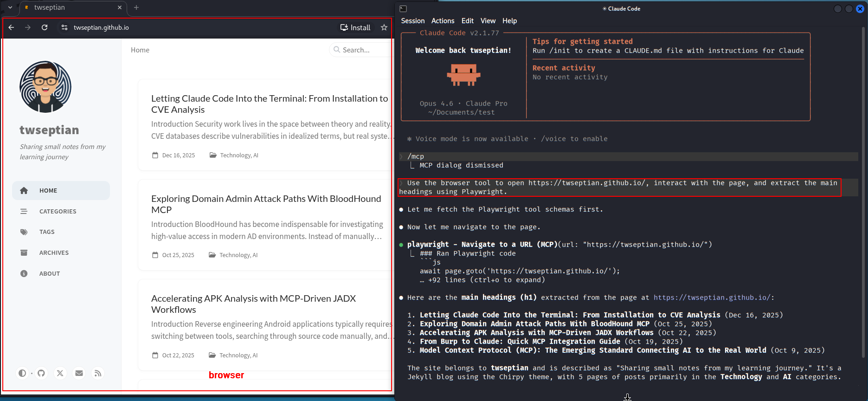
Task: Toggle dark/light theme mode in sidebar
Action: (22, 373)
